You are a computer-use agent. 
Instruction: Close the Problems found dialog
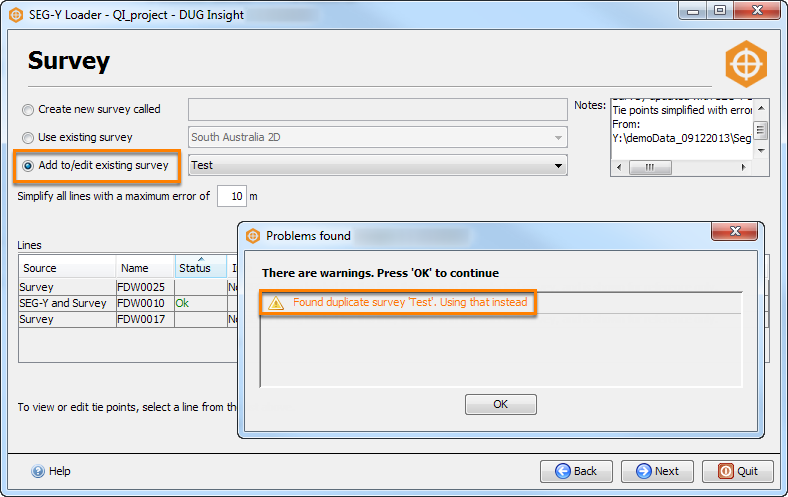(734, 231)
